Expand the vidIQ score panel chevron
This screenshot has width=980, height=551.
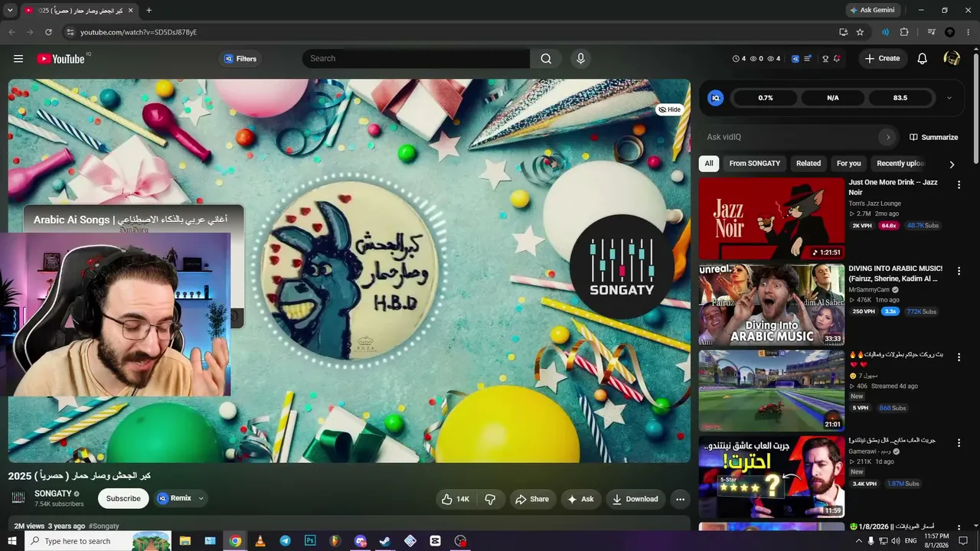pos(949,98)
